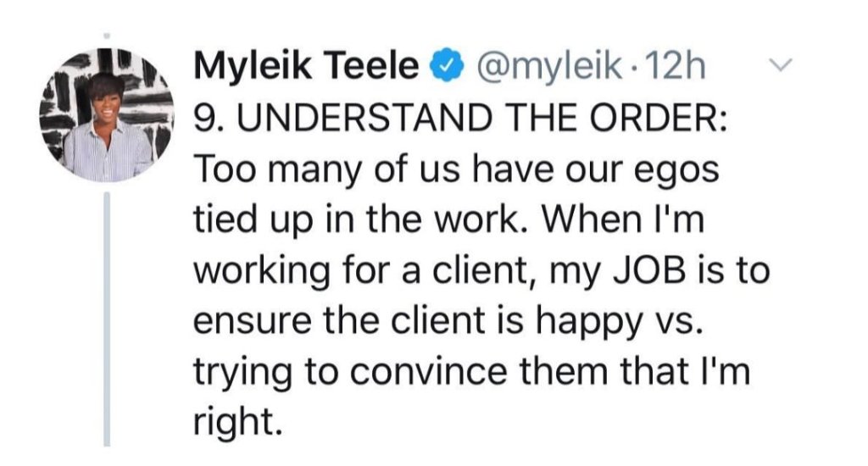Click the display name Myleik Teele
The image size is (868, 466).
pyautogui.click(x=307, y=66)
